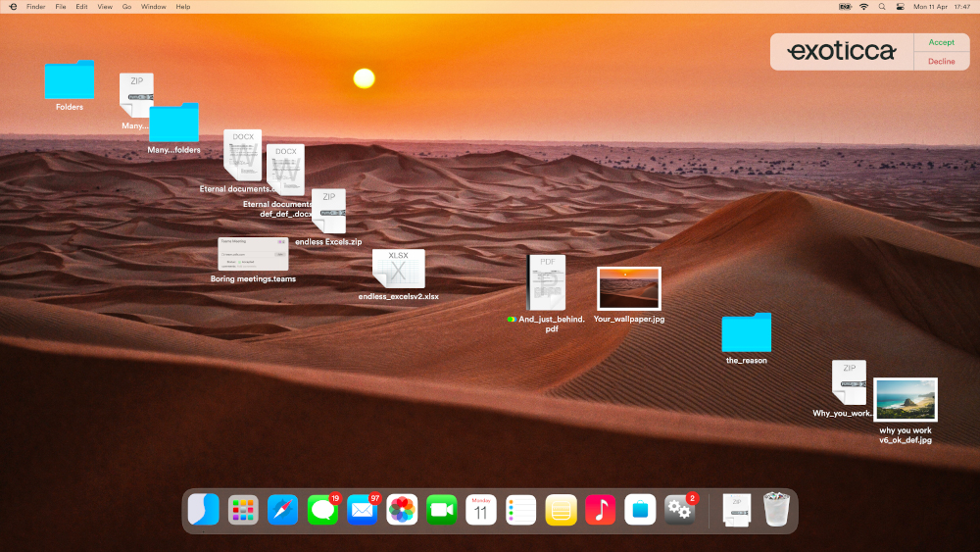Viewport: 980px width, 552px height.
Task: Open the Go menu
Action: 126,7
